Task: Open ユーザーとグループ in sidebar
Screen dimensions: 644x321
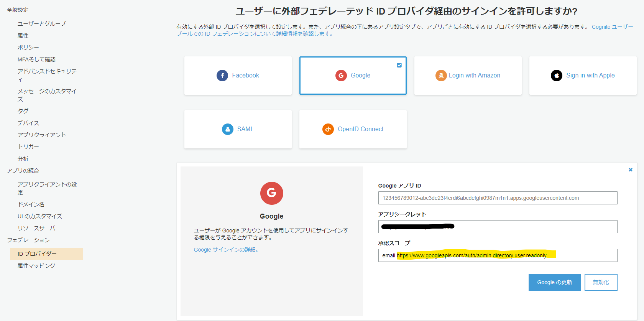Action: [42, 24]
